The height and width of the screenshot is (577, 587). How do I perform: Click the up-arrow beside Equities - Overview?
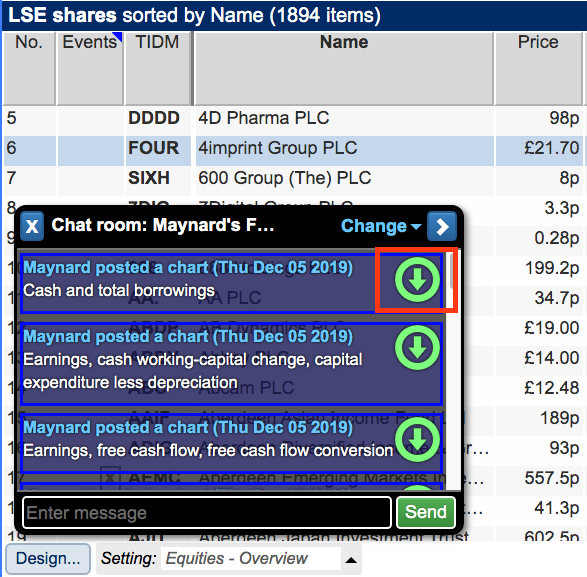(x=351, y=560)
